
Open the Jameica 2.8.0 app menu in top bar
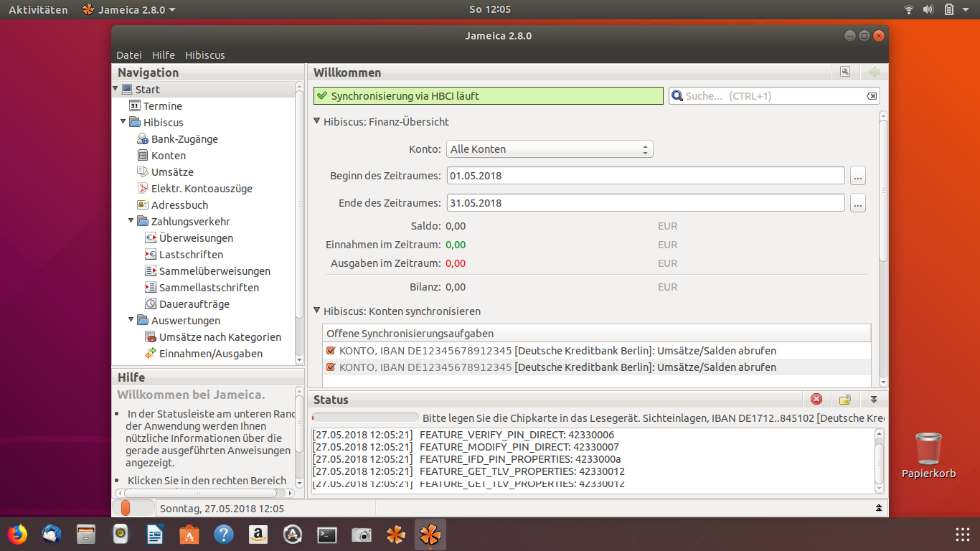click(129, 9)
